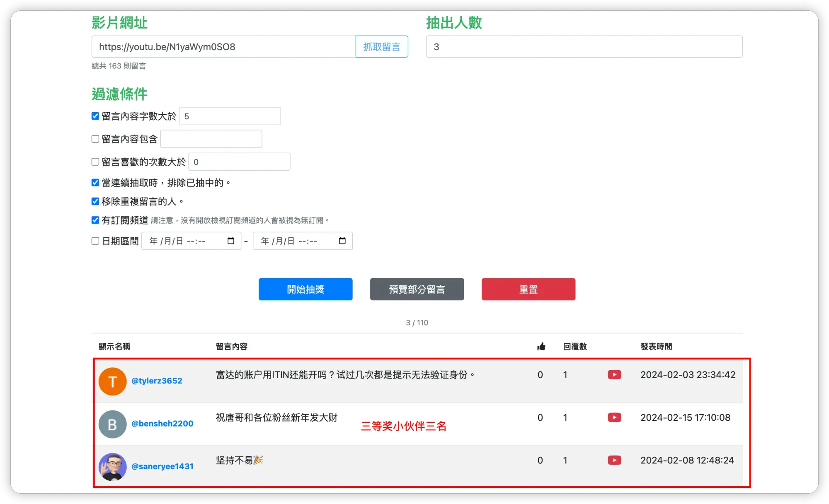The image size is (829, 504).
Task: Click orange T avatar of tylerz3652
Action: [112, 381]
